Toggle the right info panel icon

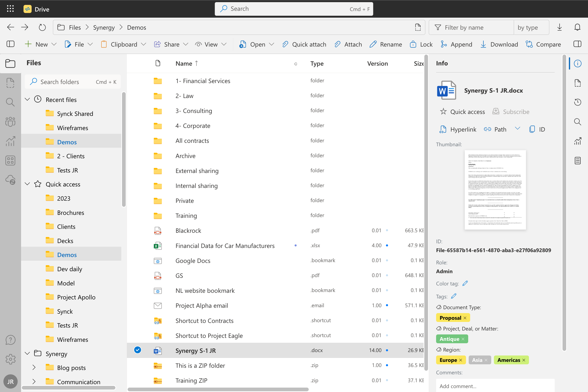(577, 44)
